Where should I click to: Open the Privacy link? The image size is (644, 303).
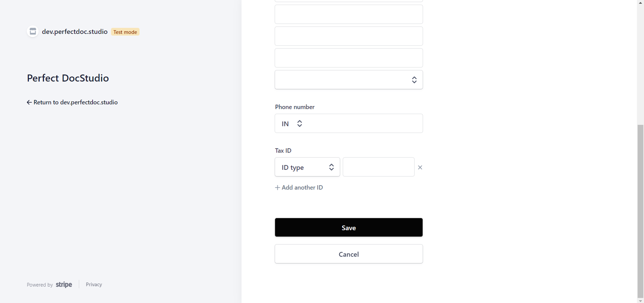[94, 285]
